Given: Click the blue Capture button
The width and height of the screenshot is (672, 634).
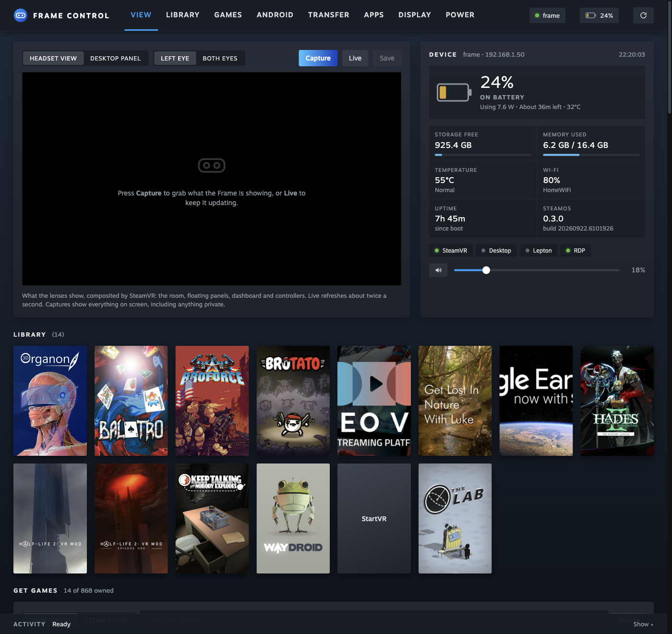Looking at the screenshot, I should [318, 58].
